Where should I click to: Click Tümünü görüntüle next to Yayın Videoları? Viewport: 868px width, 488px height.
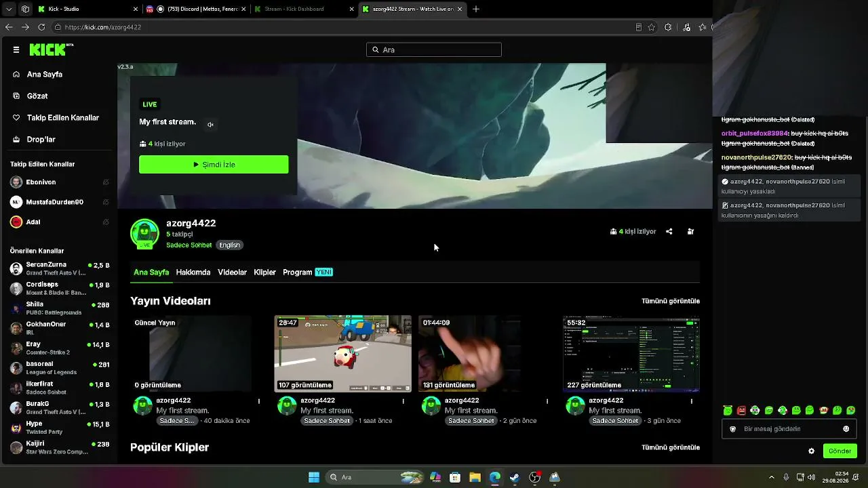tap(671, 301)
